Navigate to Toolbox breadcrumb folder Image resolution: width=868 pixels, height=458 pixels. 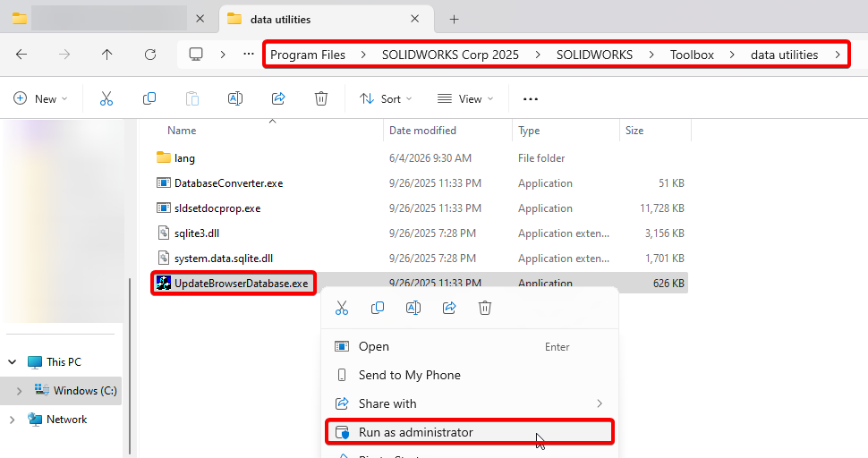tap(692, 55)
